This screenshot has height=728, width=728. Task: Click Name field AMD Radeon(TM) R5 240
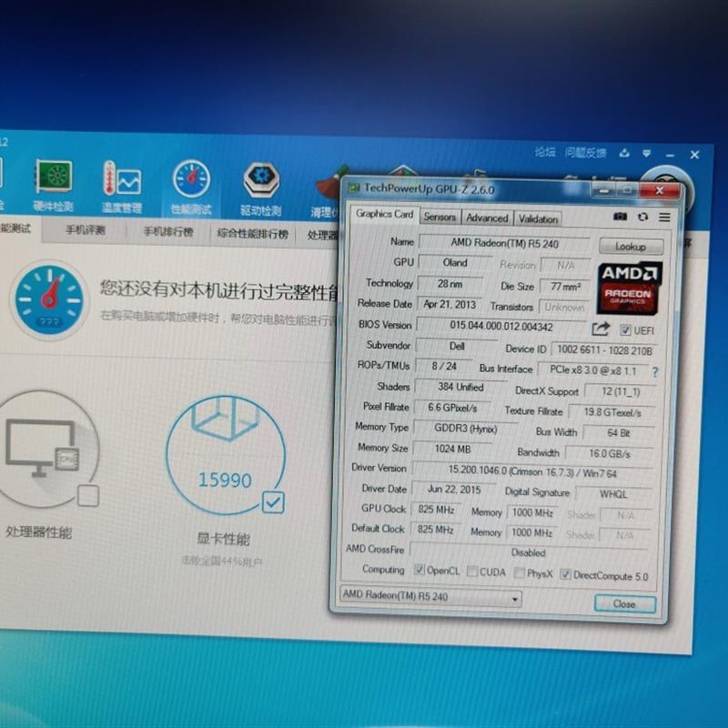click(x=504, y=243)
